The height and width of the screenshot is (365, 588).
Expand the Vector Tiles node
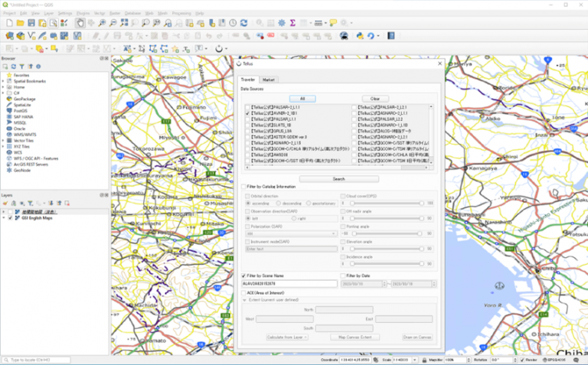tap(3, 141)
